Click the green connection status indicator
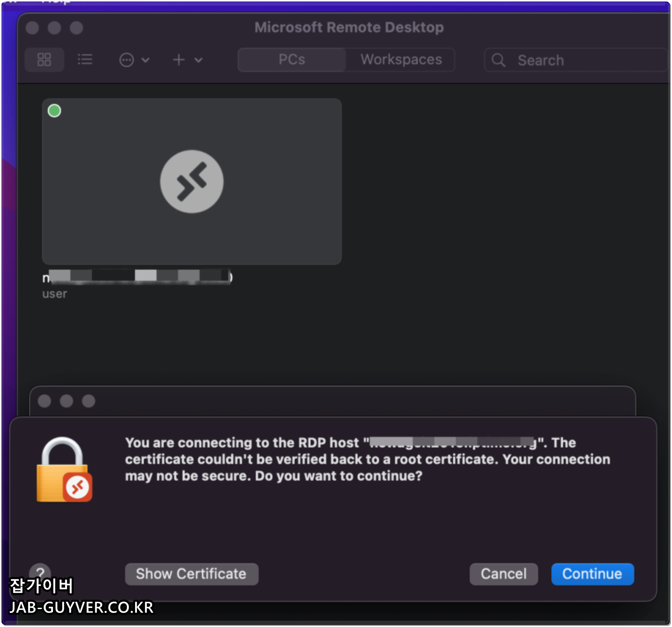 (54, 110)
